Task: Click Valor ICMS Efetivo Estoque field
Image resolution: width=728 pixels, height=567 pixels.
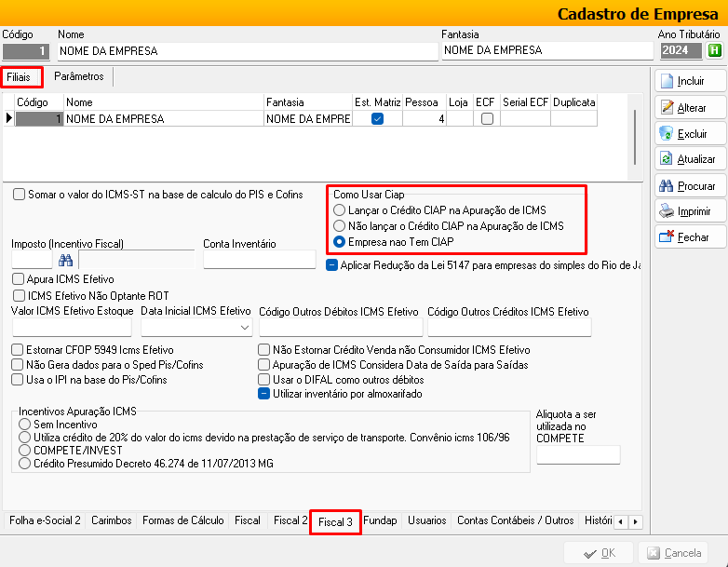Action: pyautogui.click(x=72, y=328)
